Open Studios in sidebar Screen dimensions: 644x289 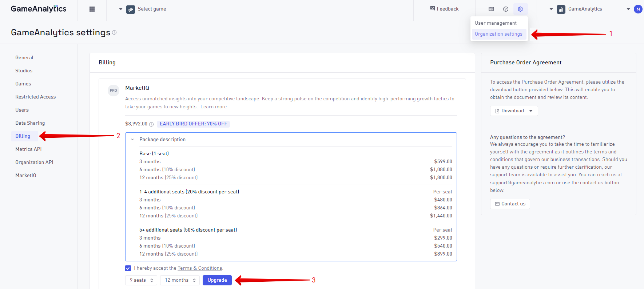click(x=24, y=71)
